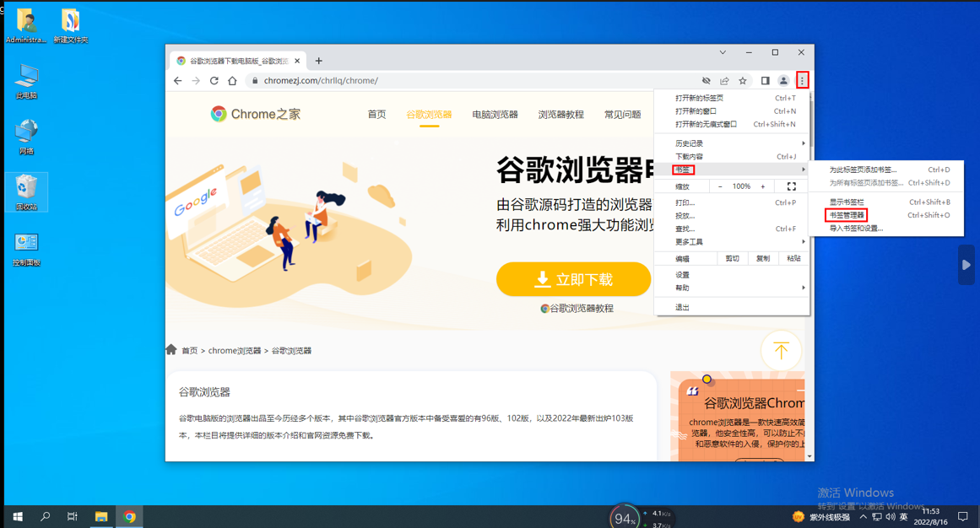980x528 pixels.
Task: Select 书签管理器 from bookmarks submenu
Action: [x=847, y=214]
